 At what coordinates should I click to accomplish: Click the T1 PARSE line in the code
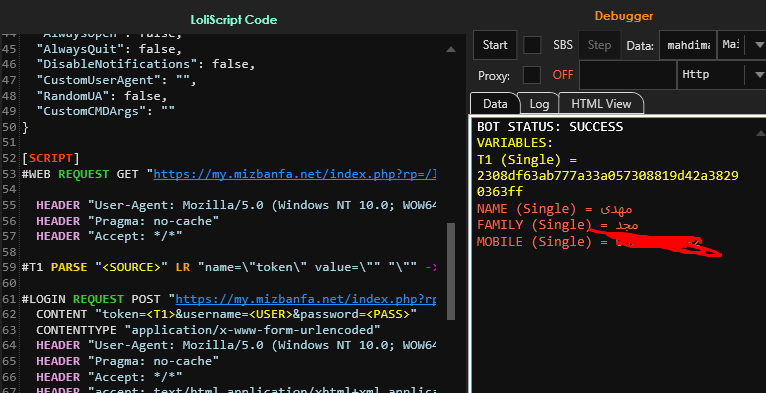click(229, 267)
